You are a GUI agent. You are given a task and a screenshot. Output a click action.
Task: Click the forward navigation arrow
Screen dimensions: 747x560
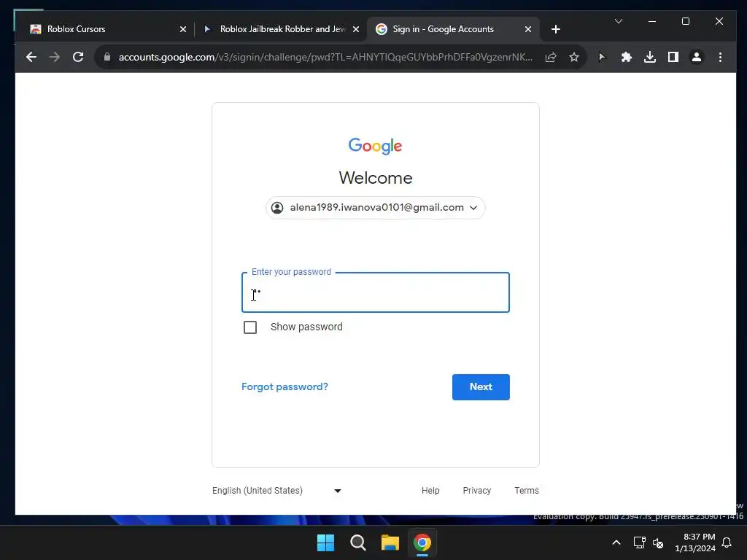(55, 57)
